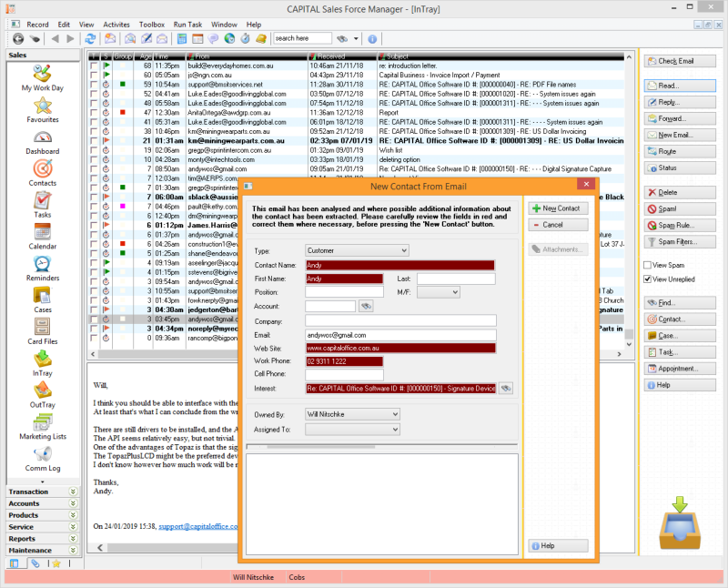
Task: Expand the Accounts sidebar section
Action: tap(73, 503)
